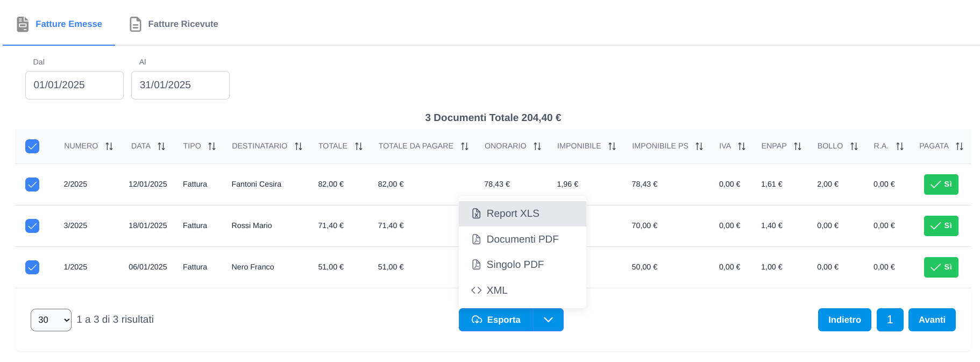Switch to Fatture Emesse tab
The image size is (980, 362).
59,24
